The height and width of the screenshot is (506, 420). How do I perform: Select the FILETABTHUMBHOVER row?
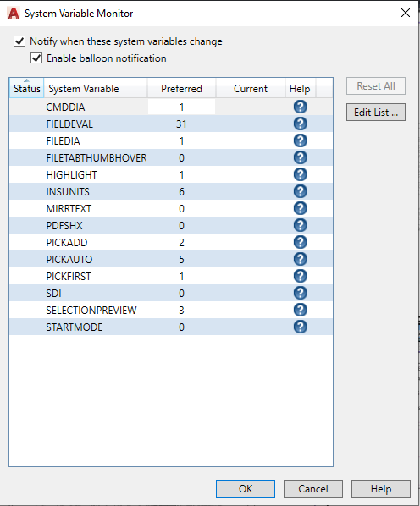[171, 157]
